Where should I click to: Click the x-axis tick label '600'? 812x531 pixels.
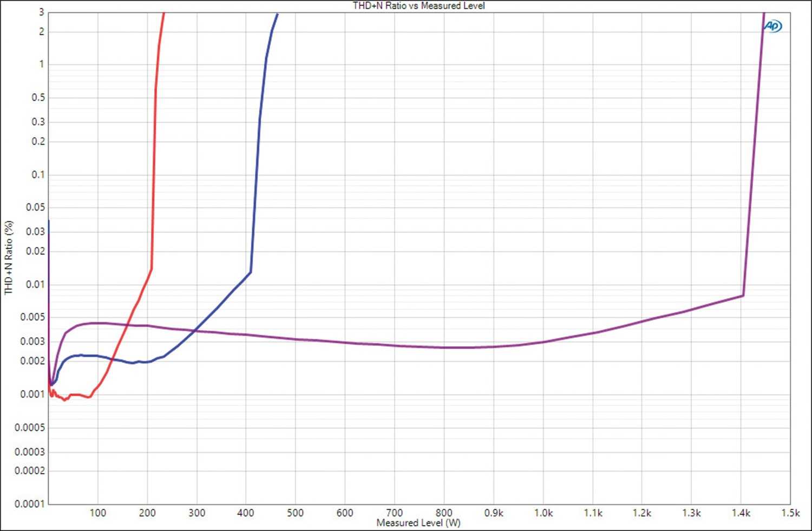pos(345,513)
